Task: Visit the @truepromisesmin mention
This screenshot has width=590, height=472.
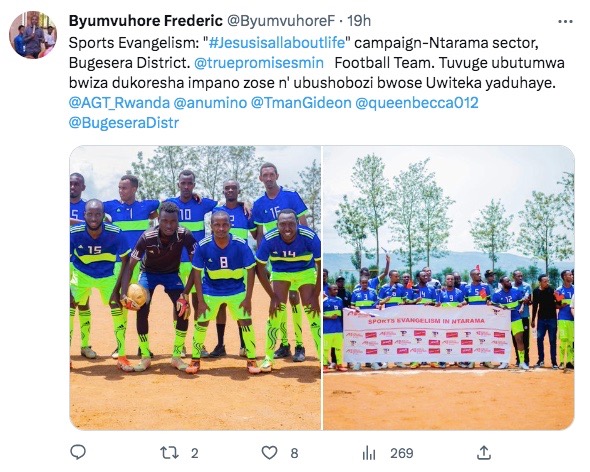Action: [259, 62]
